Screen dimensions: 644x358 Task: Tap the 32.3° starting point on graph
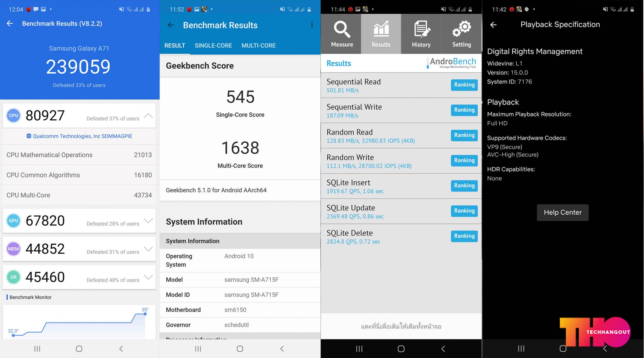point(13,335)
